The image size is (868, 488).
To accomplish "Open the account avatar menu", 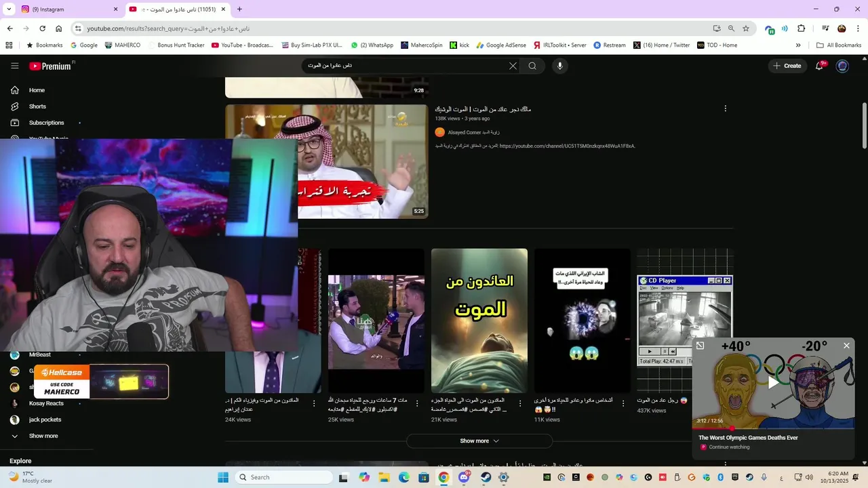I will (x=842, y=66).
